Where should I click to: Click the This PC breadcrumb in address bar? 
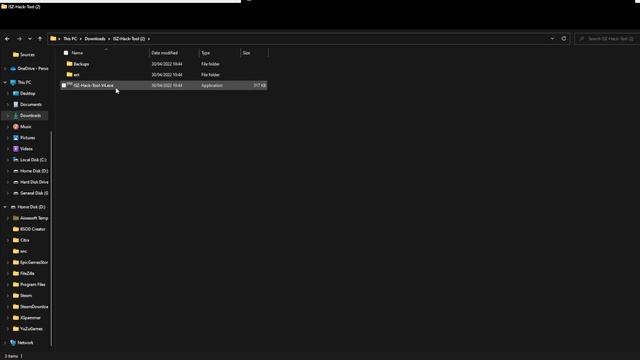70,39
